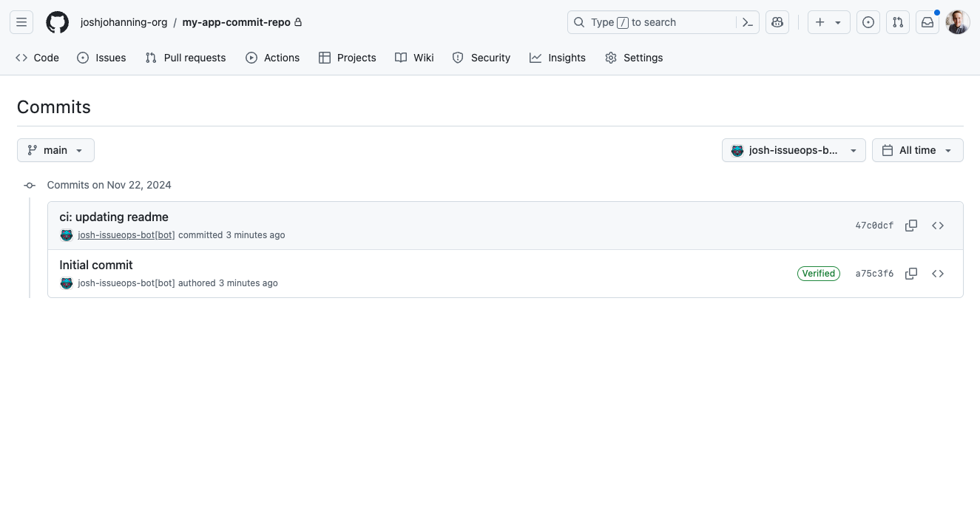
Task: Open the notifications inbox
Action: 927,22
